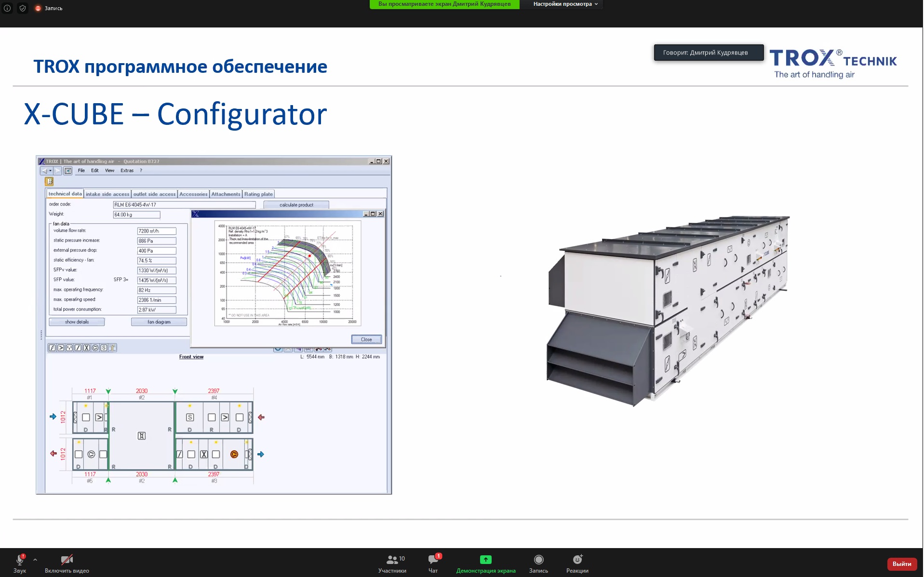Select the highlighted orange fan in section #3
924x577 pixels.
pos(234,454)
